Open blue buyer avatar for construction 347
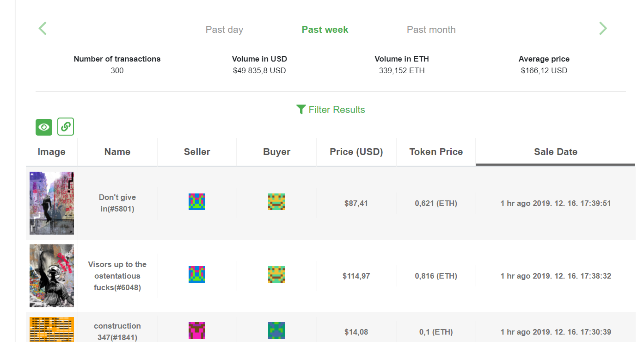 pos(276,330)
